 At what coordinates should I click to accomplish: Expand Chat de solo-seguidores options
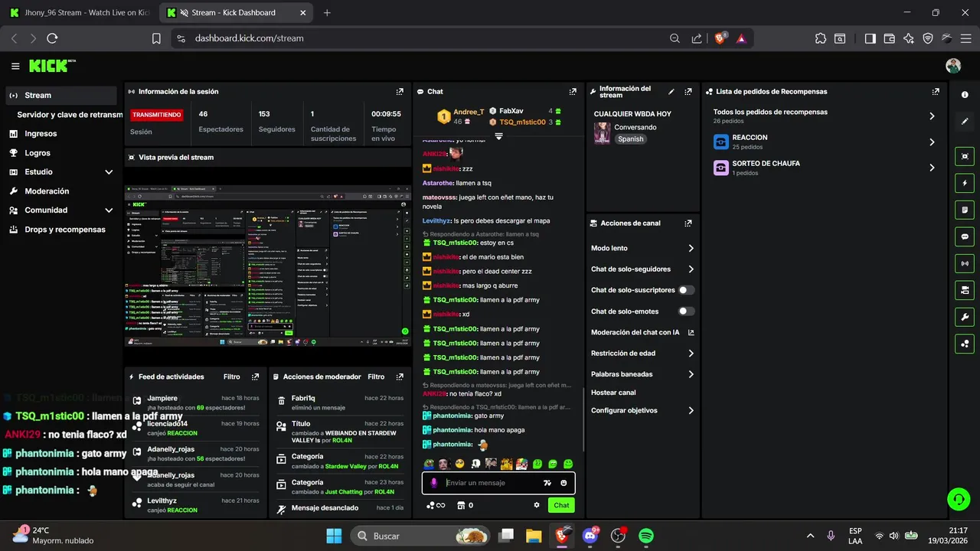(x=691, y=269)
